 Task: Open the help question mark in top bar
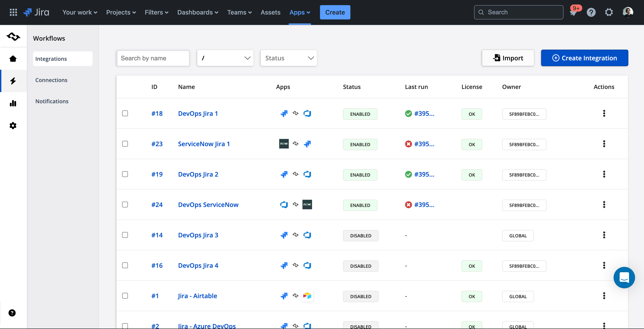pyautogui.click(x=591, y=12)
